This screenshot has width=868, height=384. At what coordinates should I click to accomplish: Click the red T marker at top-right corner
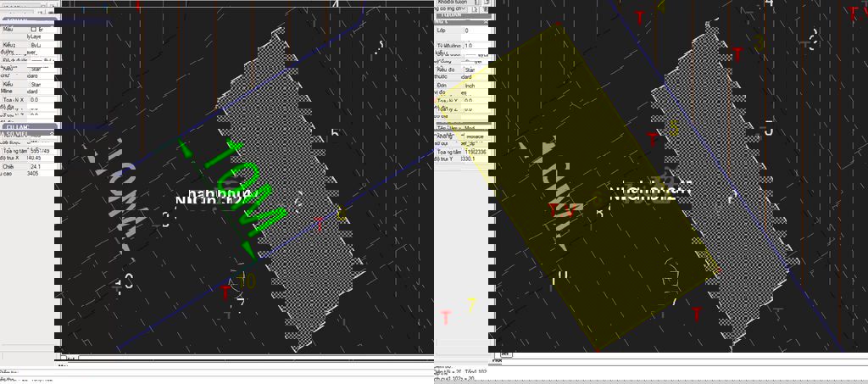(x=853, y=14)
